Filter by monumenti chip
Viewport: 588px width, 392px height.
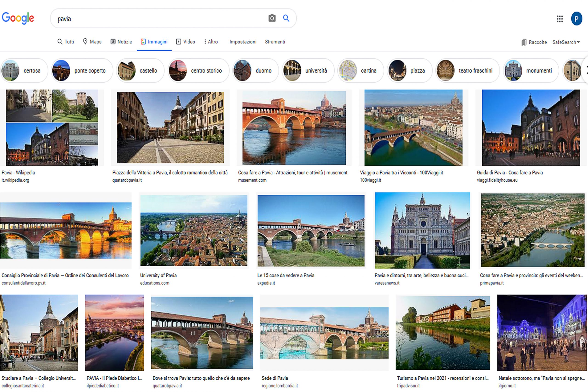pyautogui.click(x=531, y=71)
